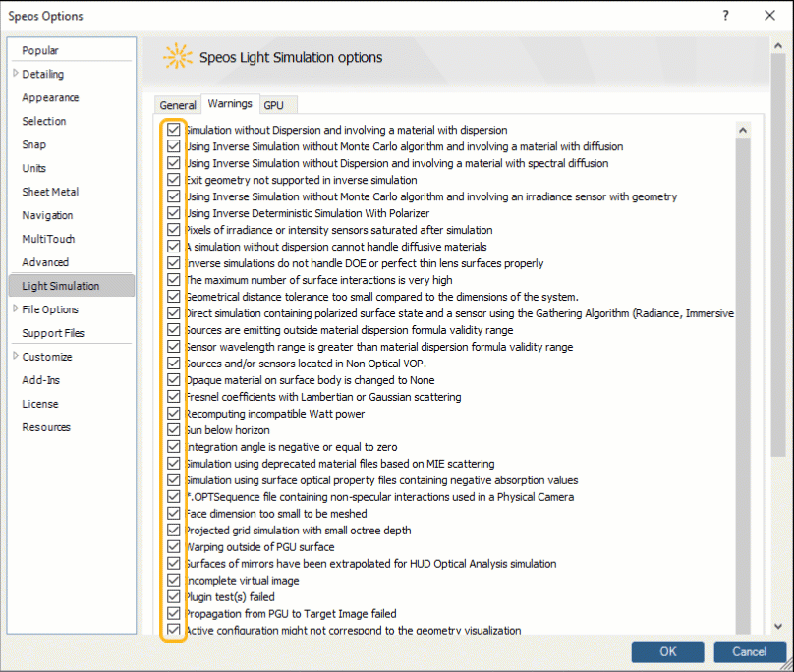Confirm settings with the OK button

(x=667, y=651)
